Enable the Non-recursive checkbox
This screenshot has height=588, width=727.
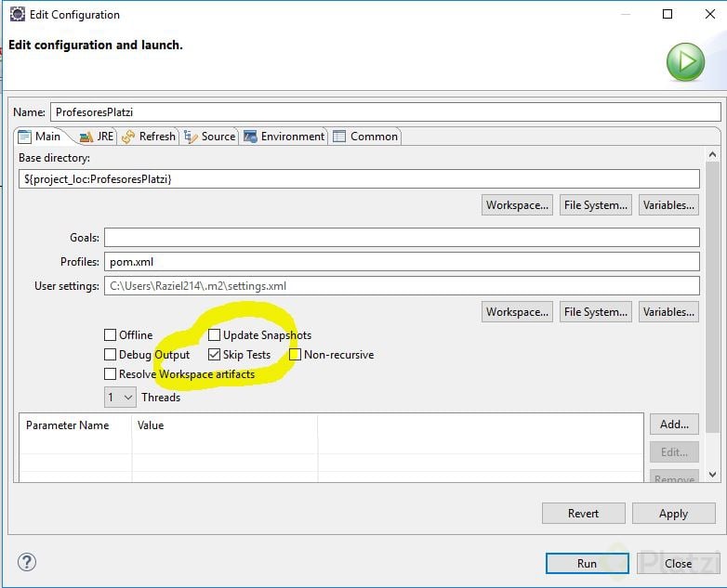pos(295,355)
